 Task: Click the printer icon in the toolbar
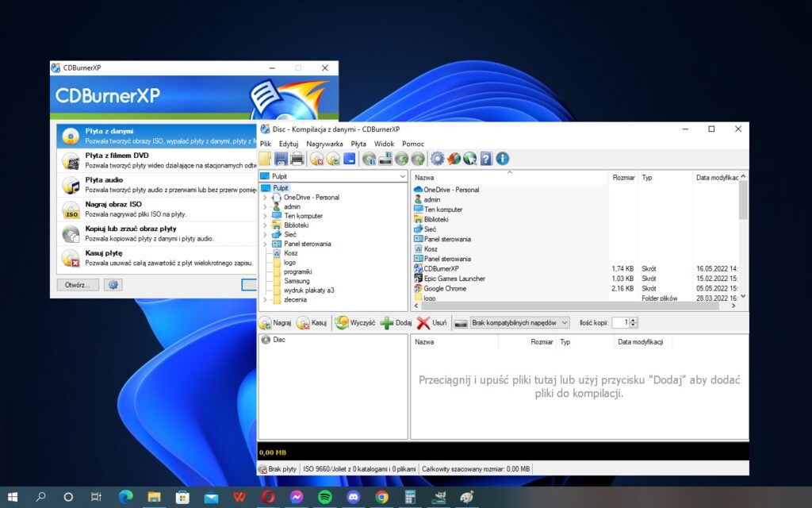pos(297,159)
